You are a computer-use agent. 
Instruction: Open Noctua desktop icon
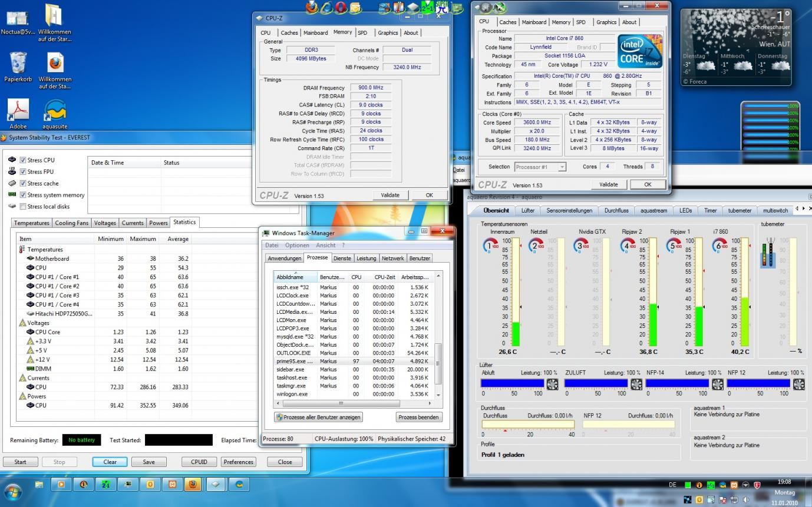(x=18, y=22)
